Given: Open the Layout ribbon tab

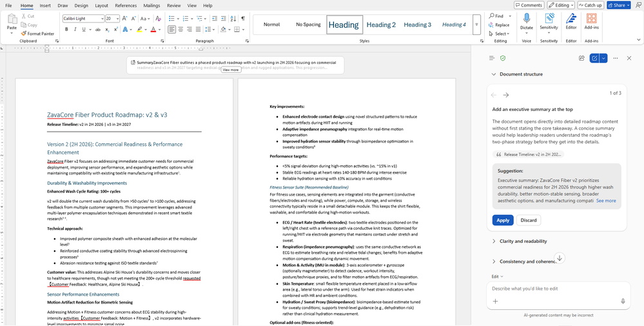Looking at the screenshot, I should click(101, 5).
